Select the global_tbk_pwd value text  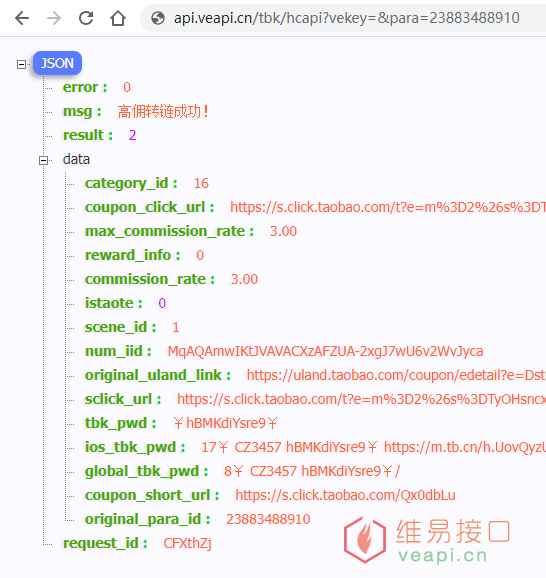[x=312, y=471]
